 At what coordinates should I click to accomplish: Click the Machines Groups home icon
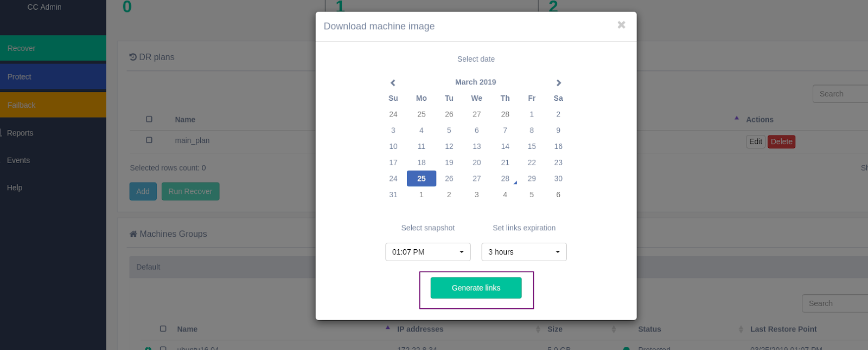point(133,234)
